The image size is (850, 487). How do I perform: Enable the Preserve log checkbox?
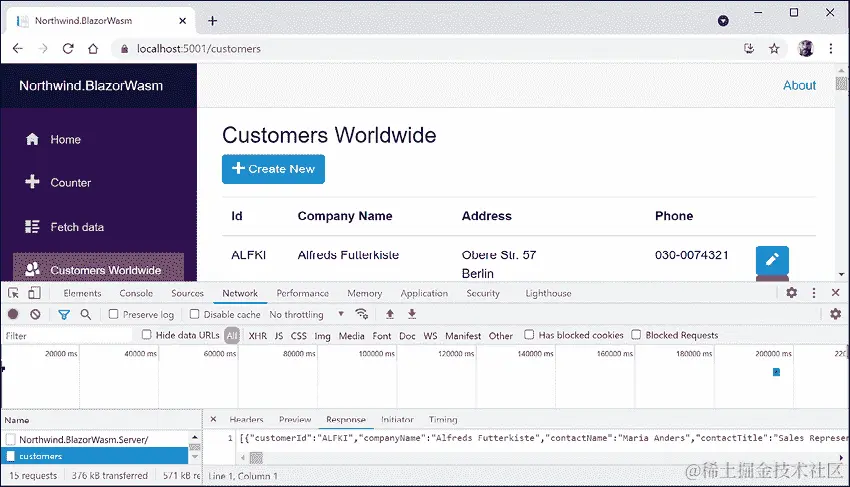pos(113,314)
